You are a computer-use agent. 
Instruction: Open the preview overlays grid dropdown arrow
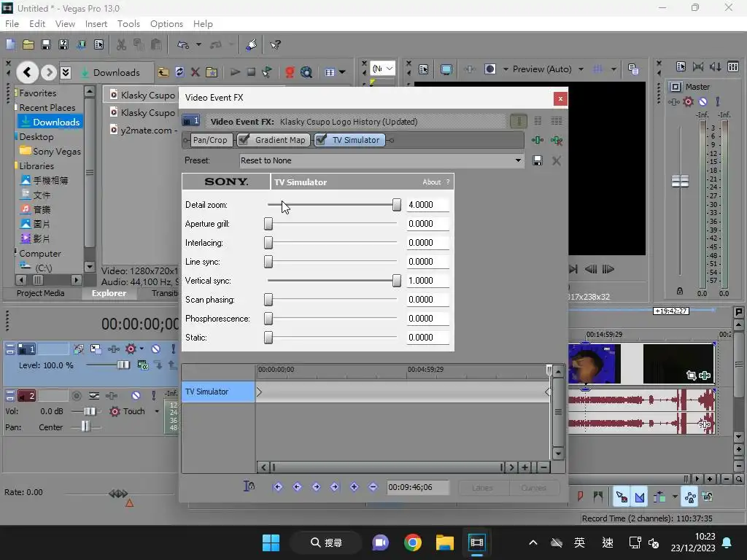tap(614, 69)
